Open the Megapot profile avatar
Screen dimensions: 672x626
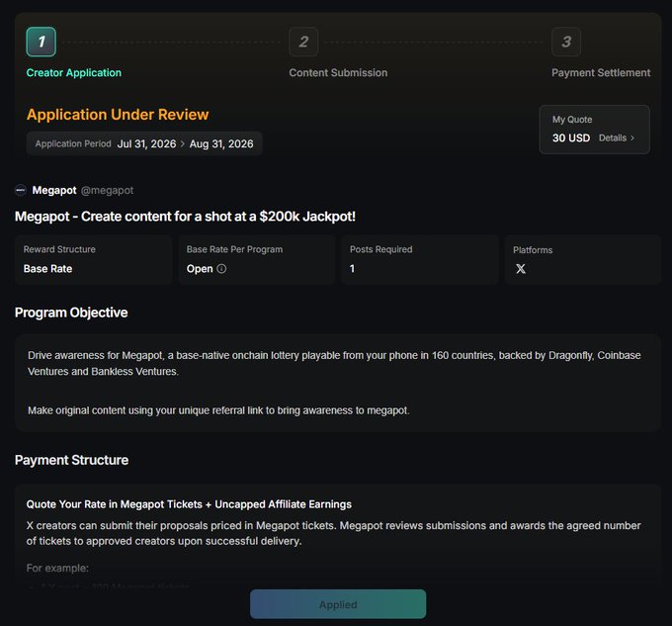21,190
